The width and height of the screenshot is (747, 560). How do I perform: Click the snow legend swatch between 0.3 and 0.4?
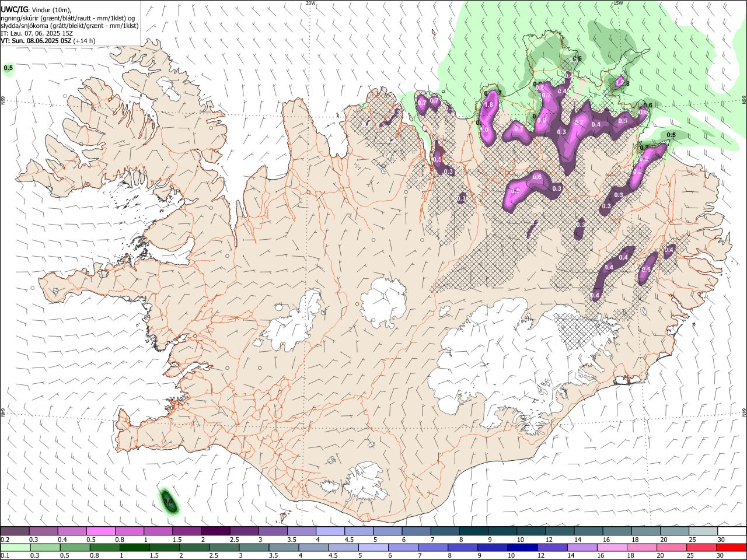pyautogui.click(x=43, y=531)
